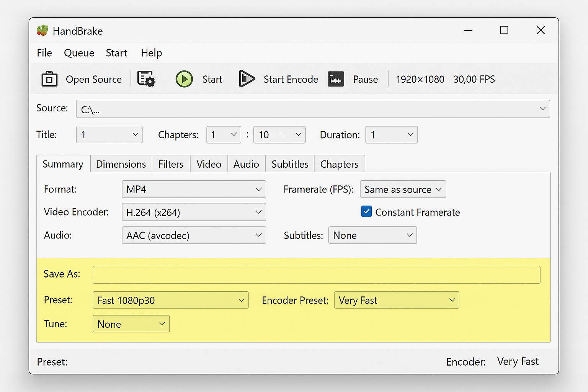This screenshot has height=392, width=588.
Task: Click the 30,00 FPS status indicator
Action: (474, 79)
